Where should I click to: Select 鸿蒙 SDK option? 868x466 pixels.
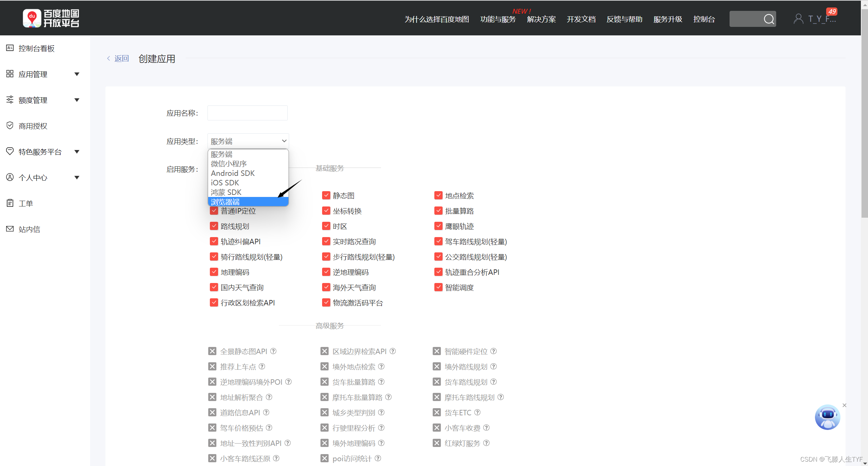pos(248,192)
